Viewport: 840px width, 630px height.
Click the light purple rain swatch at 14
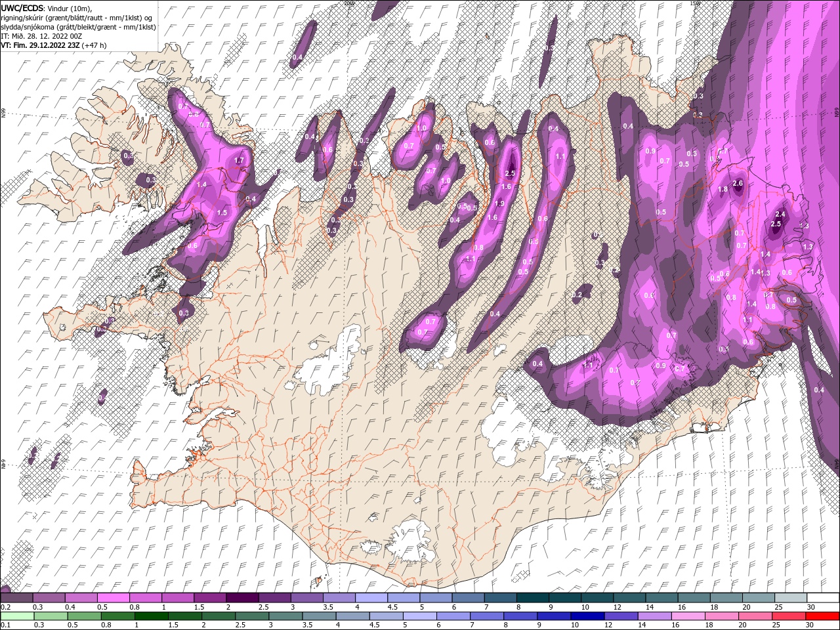point(654,616)
